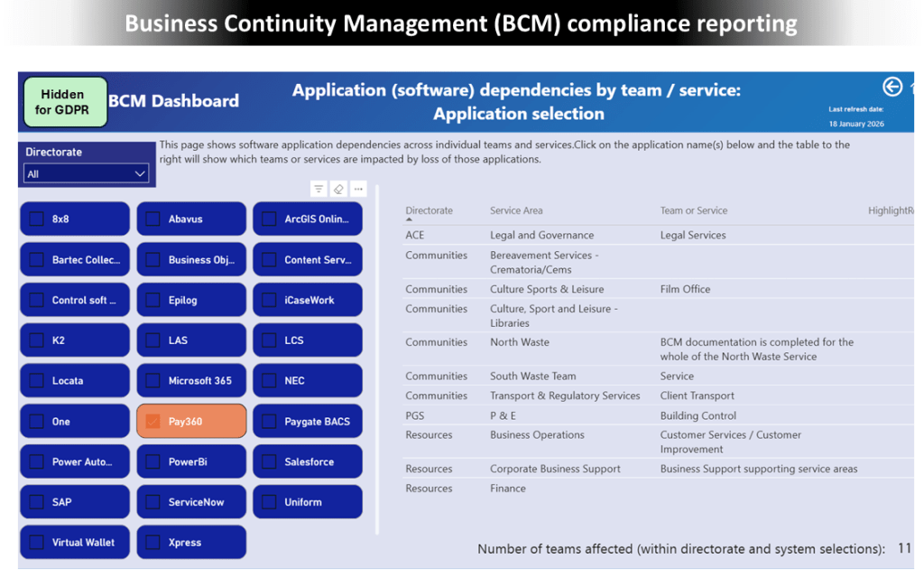Screen dimensions: 924x587
Task: Select the Virtual Wallet application button
Action: [75, 543]
